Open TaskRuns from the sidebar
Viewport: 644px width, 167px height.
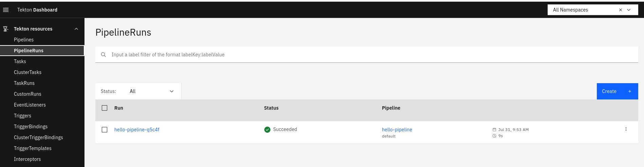24,83
